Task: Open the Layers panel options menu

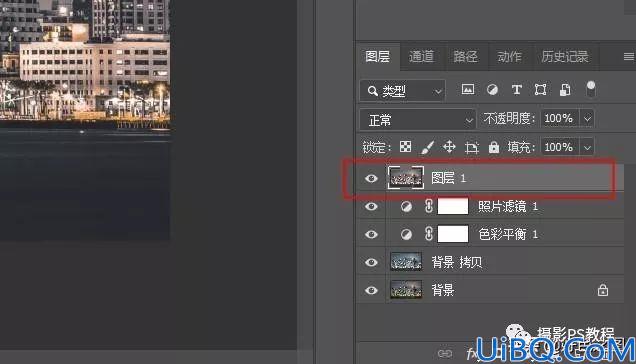Action: coord(628,56)
